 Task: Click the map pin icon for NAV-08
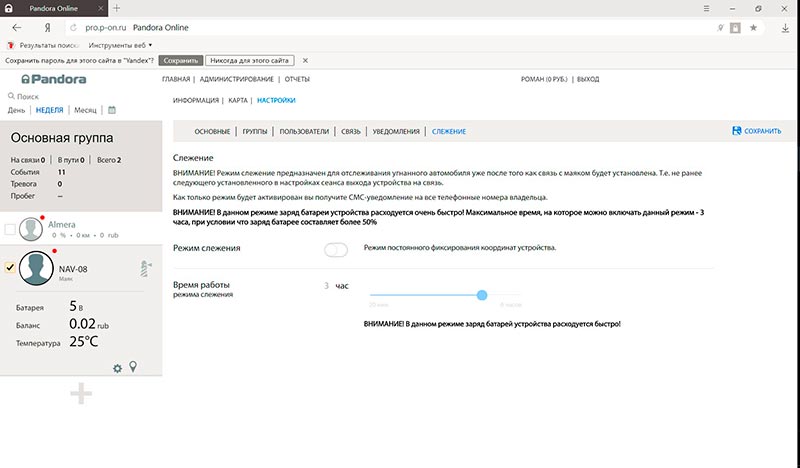pos(132,368)
